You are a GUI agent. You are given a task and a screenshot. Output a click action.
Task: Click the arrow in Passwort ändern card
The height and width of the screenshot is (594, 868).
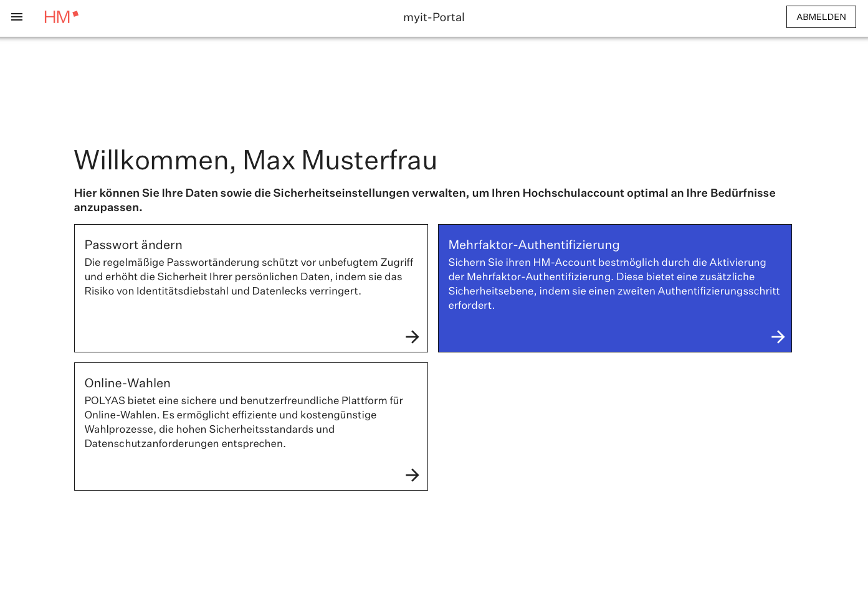point(412,337)
